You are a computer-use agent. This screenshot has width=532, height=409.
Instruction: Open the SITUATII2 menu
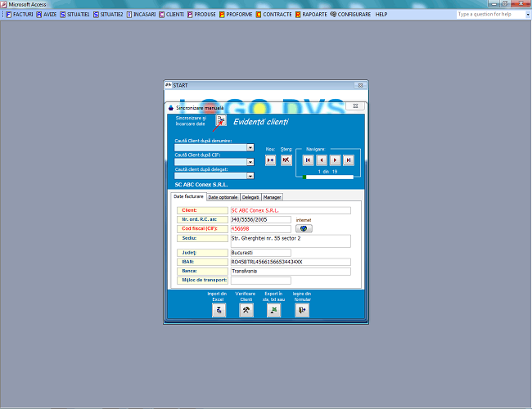click(108, 14)
